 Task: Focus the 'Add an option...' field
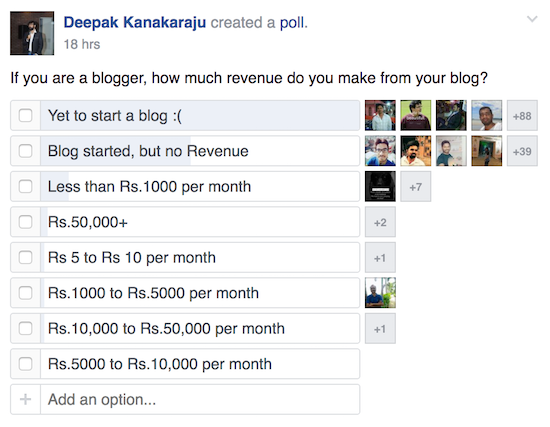(200, 399)
